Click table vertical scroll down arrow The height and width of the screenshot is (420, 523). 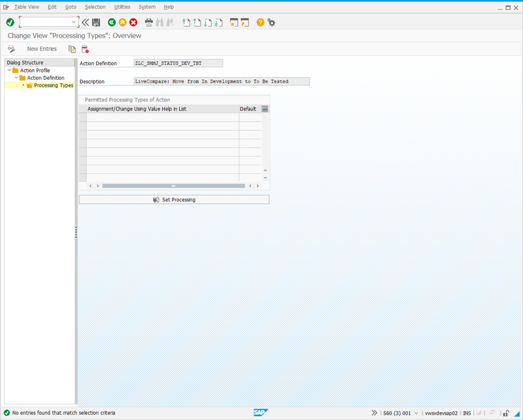point(266,178)
